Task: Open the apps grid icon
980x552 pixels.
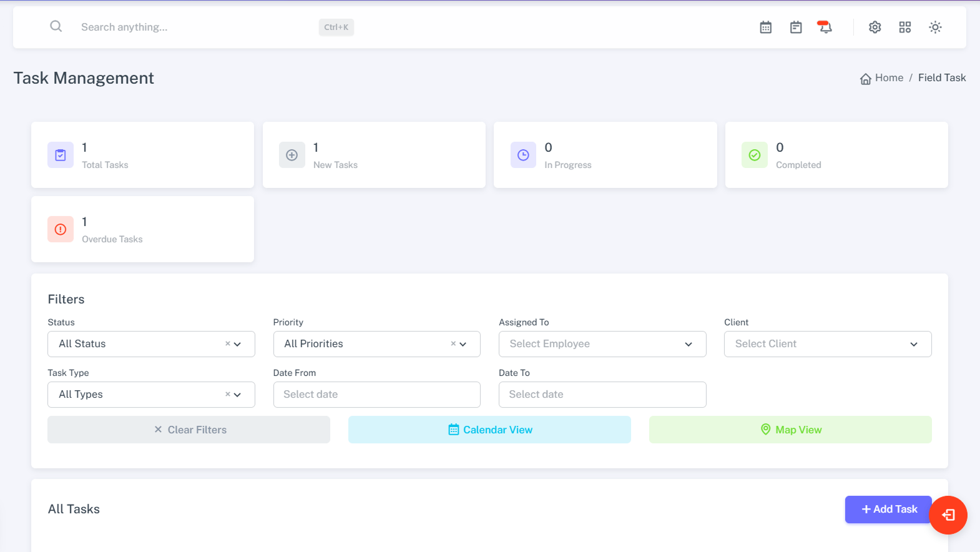Action: click(x=904, y=27)
